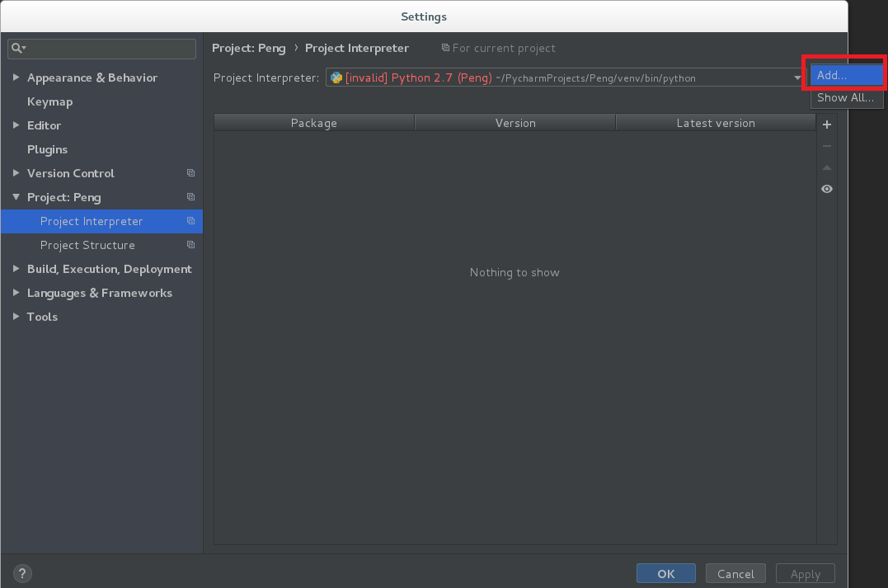Click the For current project icon
The image size is (888, 588).
click(446, 48)
